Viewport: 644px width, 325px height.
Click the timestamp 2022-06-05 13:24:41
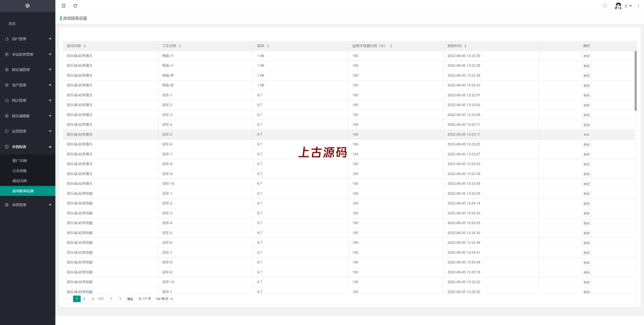point(464,253)
